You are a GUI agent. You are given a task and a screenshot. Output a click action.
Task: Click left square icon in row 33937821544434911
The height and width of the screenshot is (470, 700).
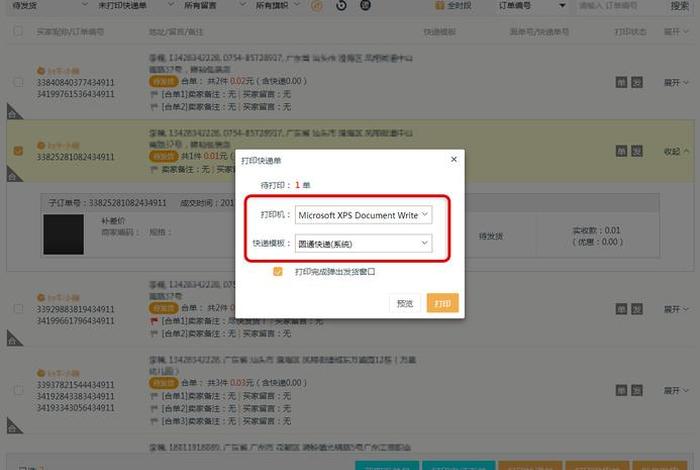click(x=621, y=390)
